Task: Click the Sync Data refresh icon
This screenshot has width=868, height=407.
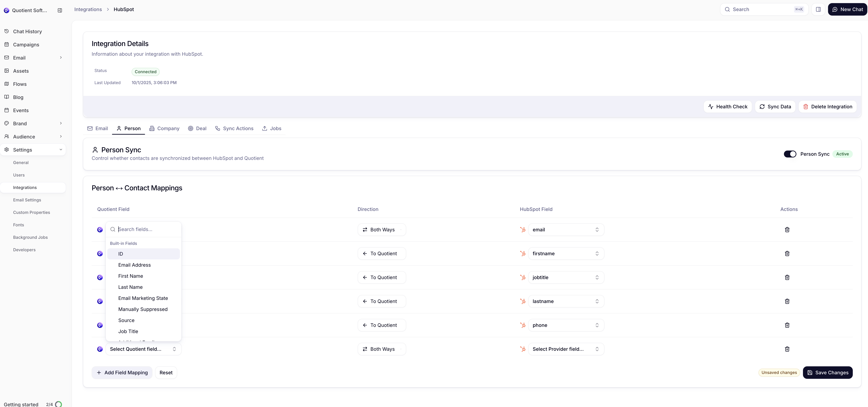Action: pyautogui.click(x=762, y=106)
